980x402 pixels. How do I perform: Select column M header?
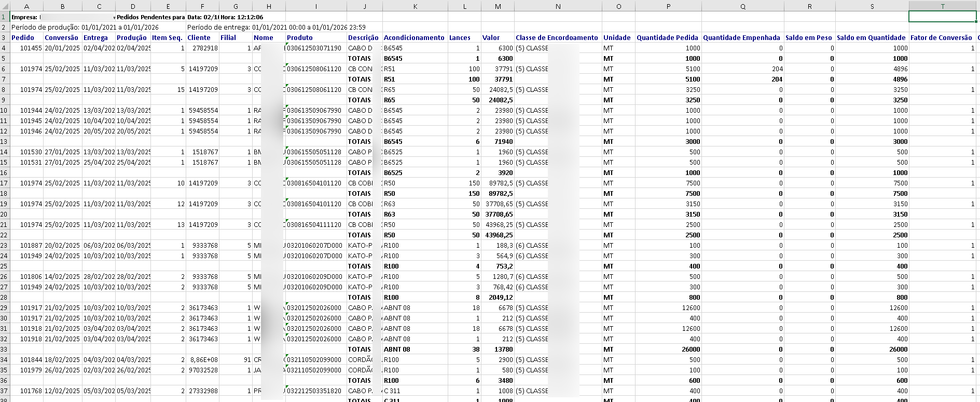[498, 6]
